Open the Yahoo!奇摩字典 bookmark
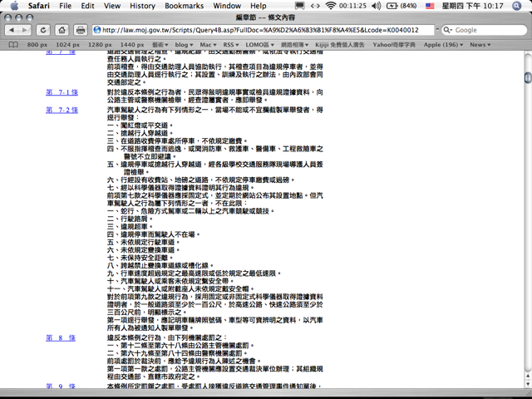The image size is (532, 399). pyautogui.click(x=394, y=45)
